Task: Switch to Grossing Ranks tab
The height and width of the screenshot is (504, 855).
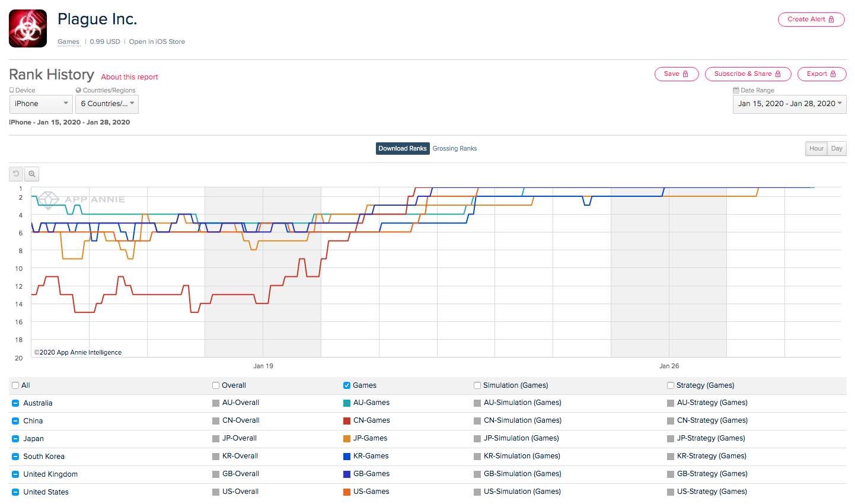Action: pos(455,148)
